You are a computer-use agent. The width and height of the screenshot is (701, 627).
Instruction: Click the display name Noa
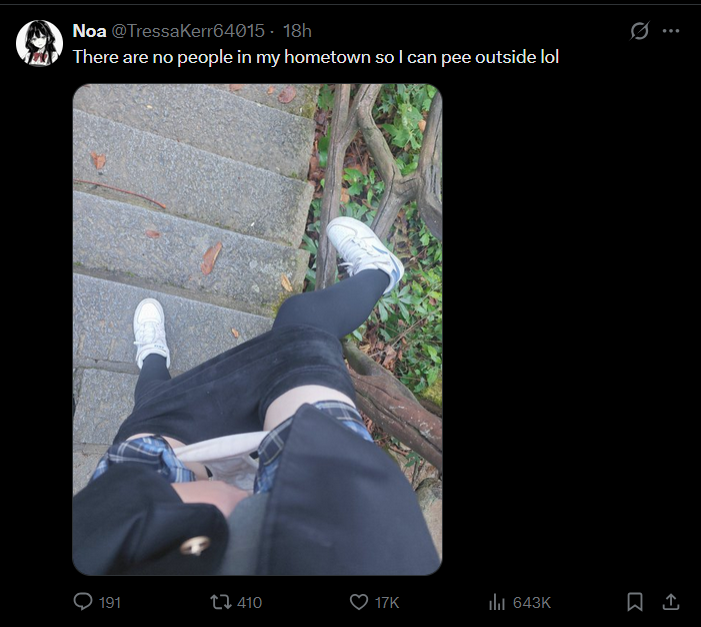89,31
